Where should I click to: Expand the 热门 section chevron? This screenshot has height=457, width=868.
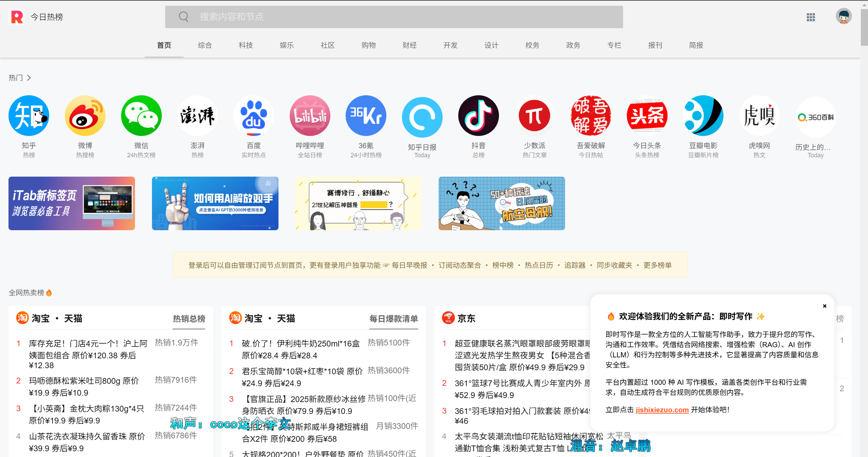tap(29, 78)
